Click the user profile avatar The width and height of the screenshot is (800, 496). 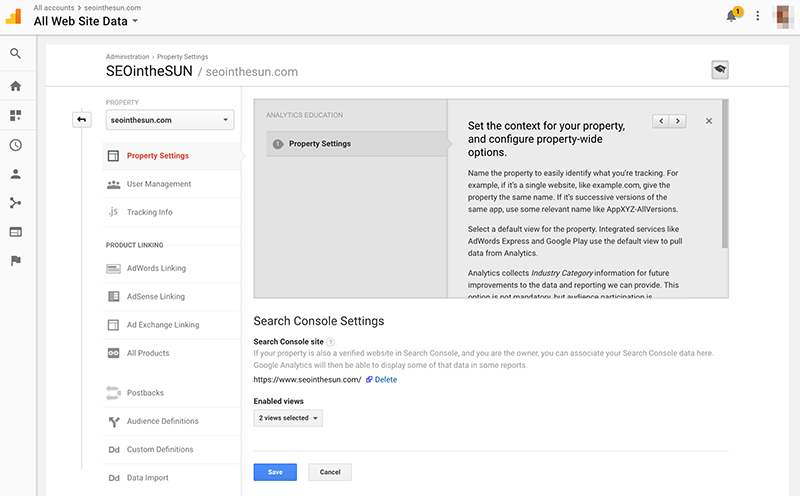783,16
